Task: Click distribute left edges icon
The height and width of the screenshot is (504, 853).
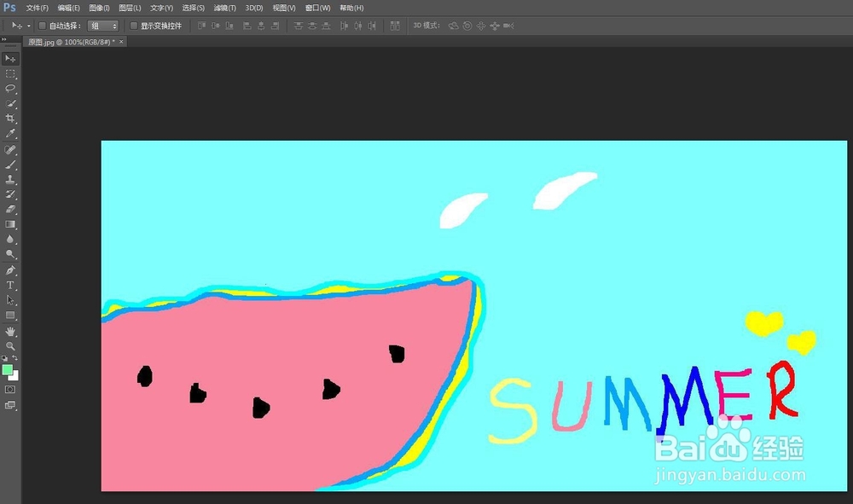Action: click(344, 26)
